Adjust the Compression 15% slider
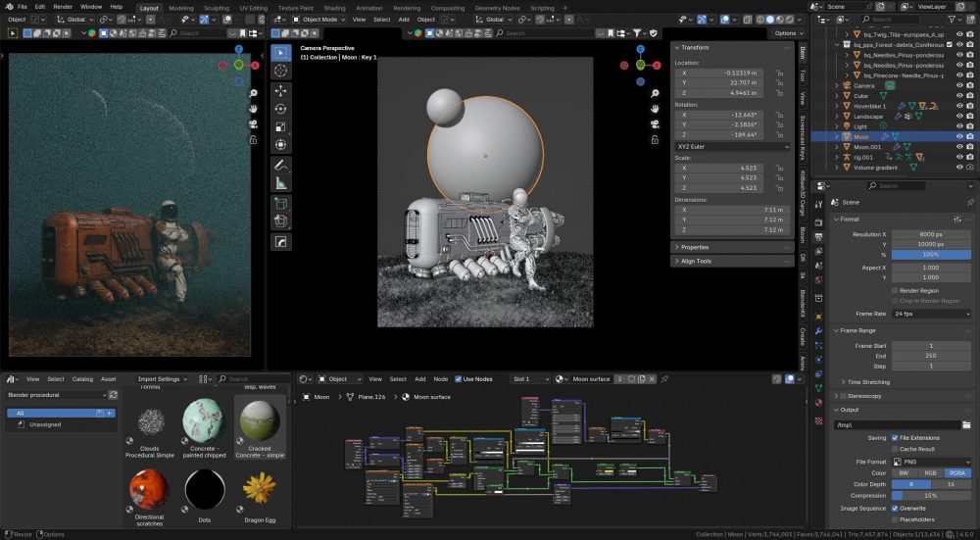 pyautogui.click(x=931, y=496)
